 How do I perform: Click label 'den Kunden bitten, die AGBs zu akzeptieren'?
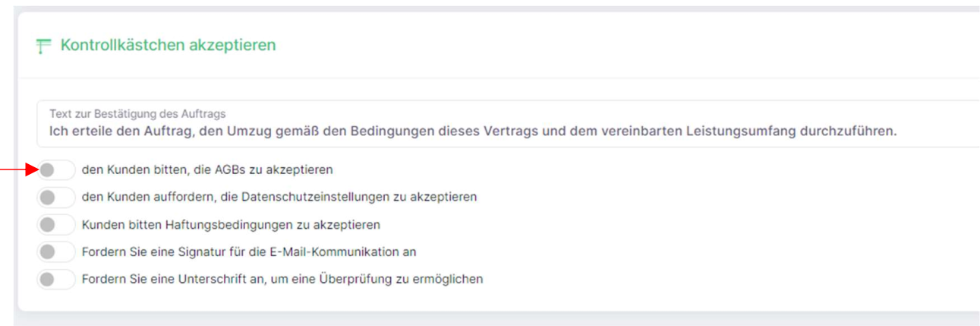pos(207,170)
